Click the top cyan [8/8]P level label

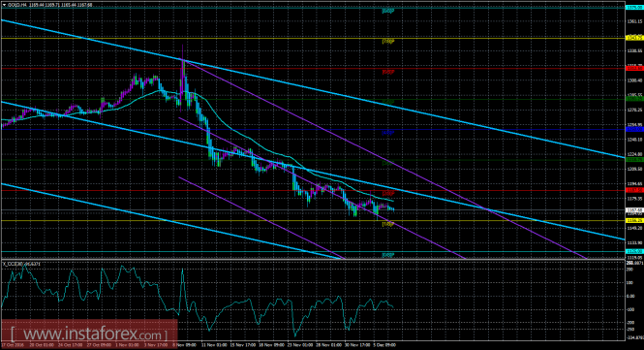coord(388,11)
